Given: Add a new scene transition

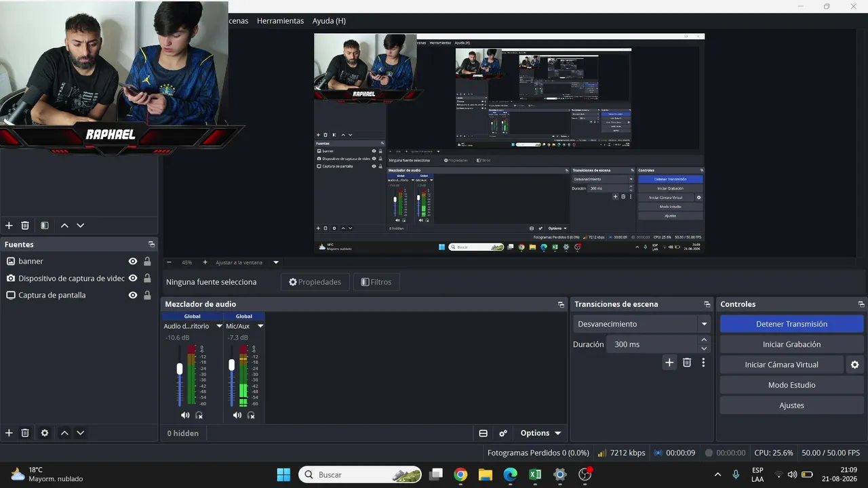Looking at the screenshot, I should click(x=669, y=363).
